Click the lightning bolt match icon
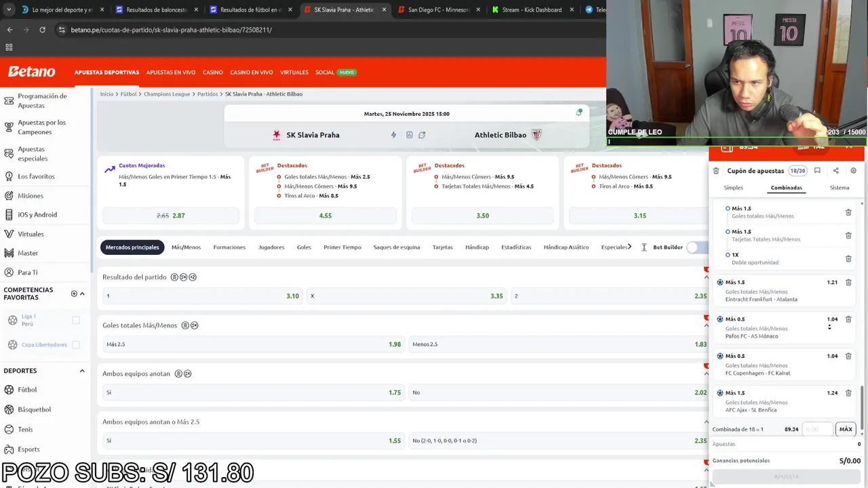 pyautogui.click(x=393, y=135)
